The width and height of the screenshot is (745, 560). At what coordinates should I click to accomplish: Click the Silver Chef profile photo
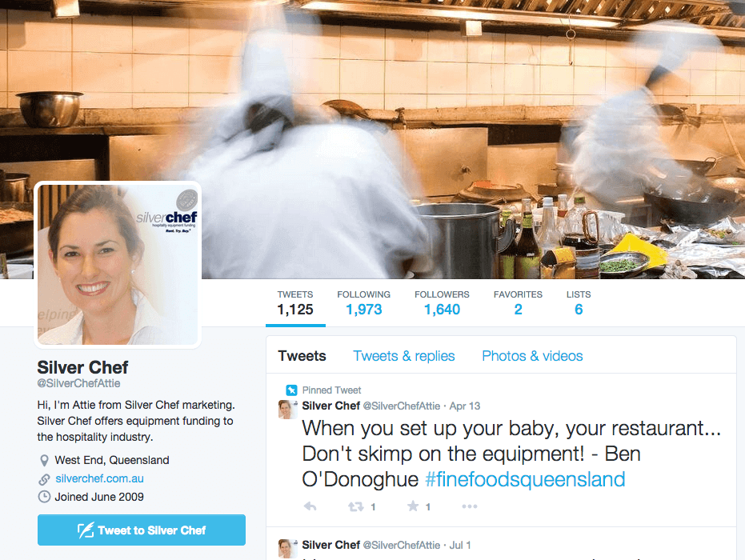pos(118,265)
